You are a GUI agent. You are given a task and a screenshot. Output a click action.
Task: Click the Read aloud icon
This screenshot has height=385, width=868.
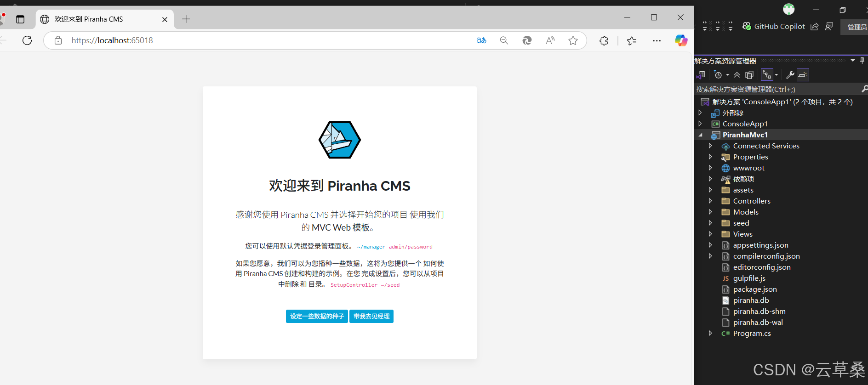click(x=550, y=40)
